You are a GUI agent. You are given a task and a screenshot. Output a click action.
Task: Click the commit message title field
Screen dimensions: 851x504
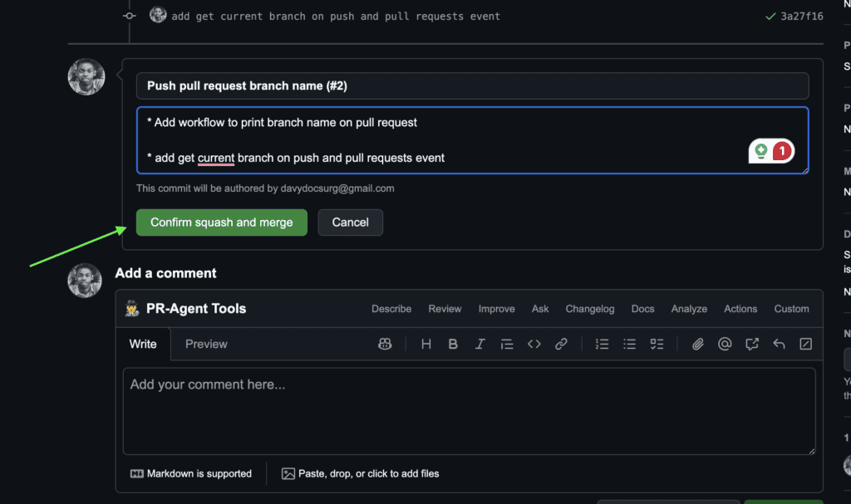(472, 86)
